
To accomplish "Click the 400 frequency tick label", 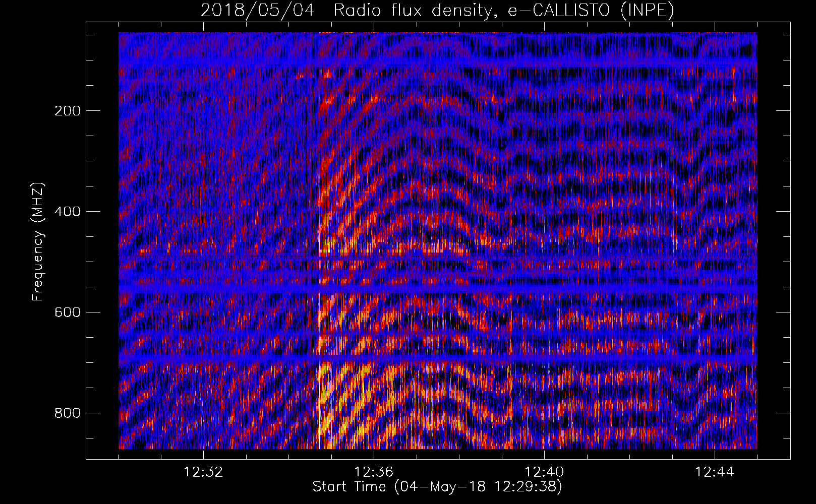I will 68,212.
